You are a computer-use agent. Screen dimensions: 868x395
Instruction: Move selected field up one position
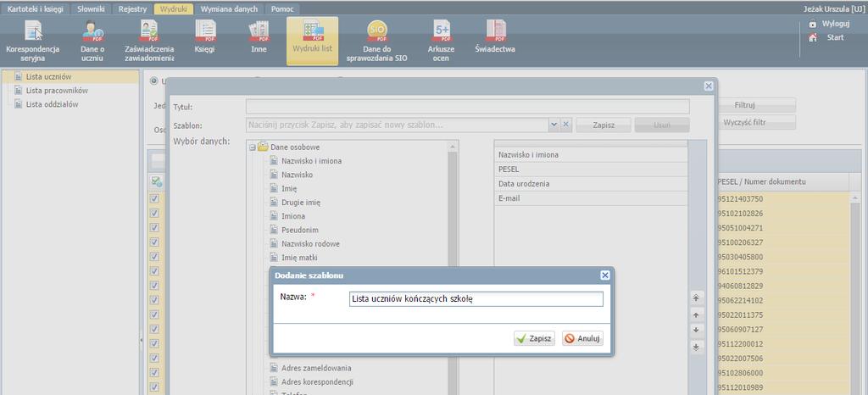click(696, 314)
